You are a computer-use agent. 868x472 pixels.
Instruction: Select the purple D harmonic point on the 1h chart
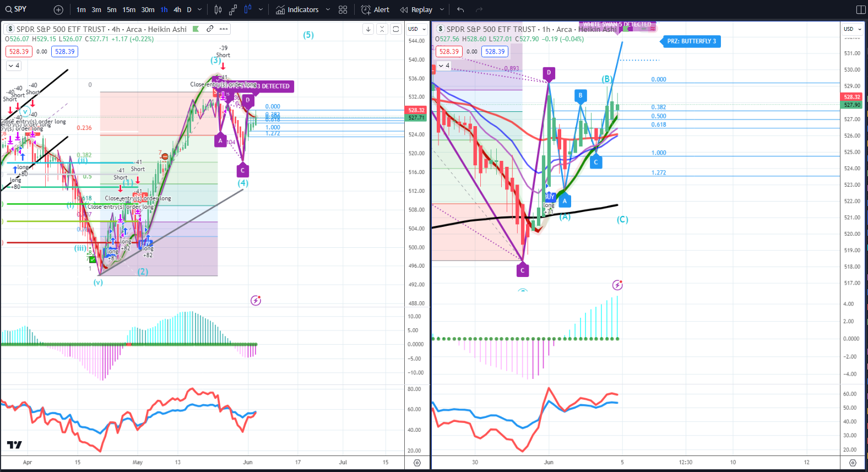pos(549,73)
